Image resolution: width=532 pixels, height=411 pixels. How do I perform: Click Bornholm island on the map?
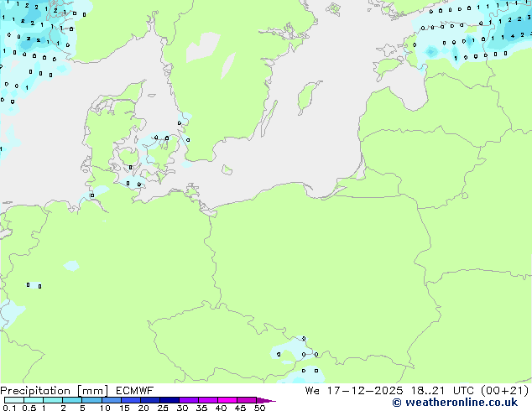click(227, 170)
